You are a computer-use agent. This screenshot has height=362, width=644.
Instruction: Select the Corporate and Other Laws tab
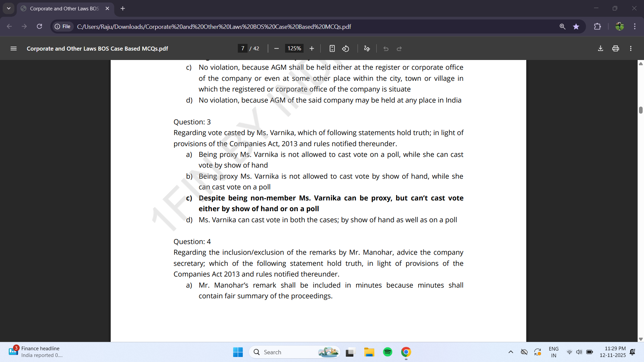pos(64,8)
